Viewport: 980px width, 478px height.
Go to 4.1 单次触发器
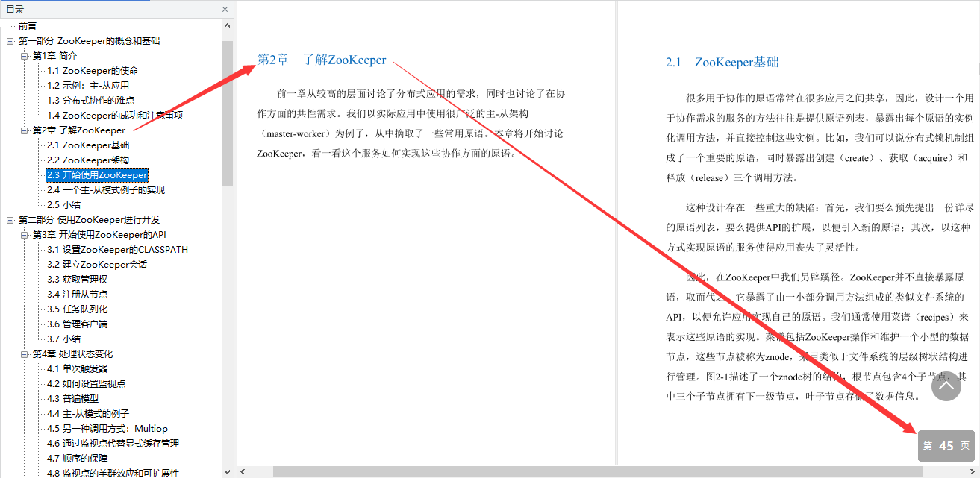click(78, 369)
